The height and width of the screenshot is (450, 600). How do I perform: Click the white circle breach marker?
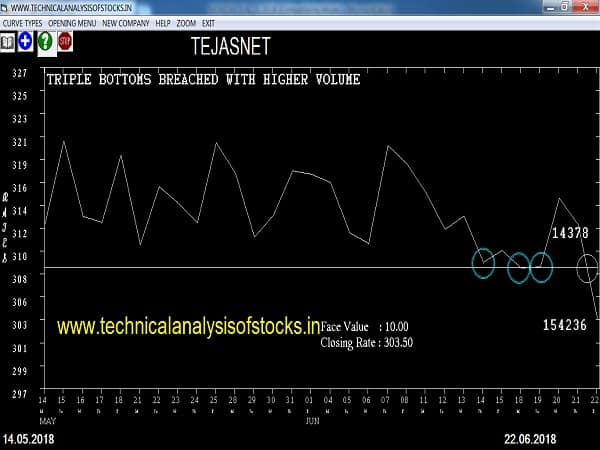[588, 268]
